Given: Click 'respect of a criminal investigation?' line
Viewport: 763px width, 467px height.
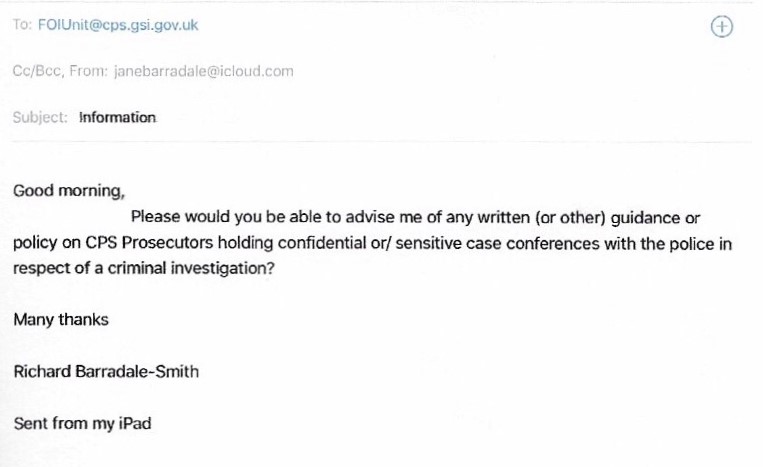Looking at the screenshot, I should point(144,269).
